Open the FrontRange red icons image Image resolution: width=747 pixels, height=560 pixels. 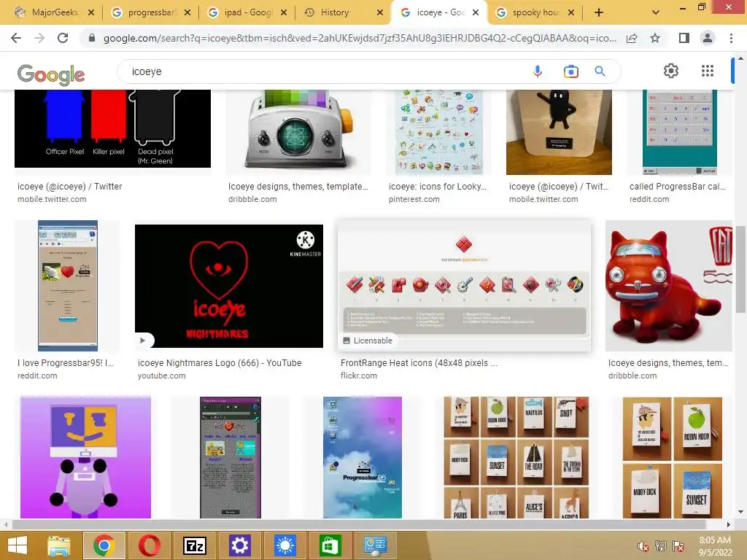click(465, 286)
